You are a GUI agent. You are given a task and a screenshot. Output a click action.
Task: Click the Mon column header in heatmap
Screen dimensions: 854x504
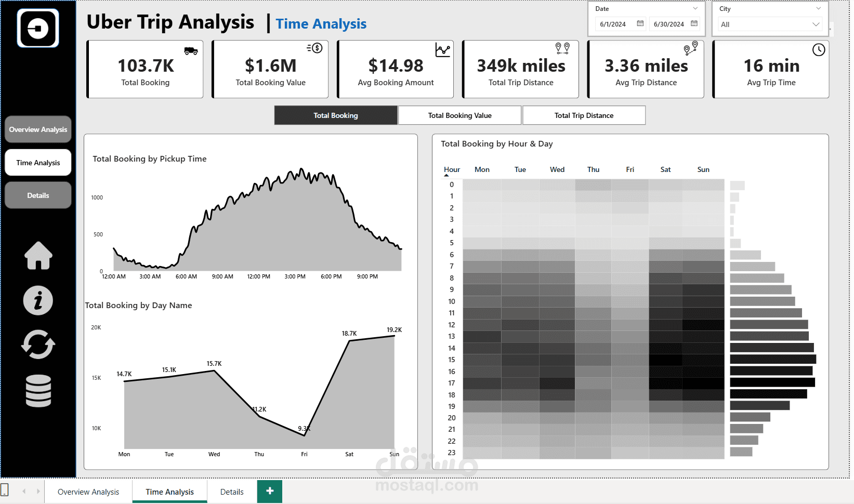tap(482, 169)
